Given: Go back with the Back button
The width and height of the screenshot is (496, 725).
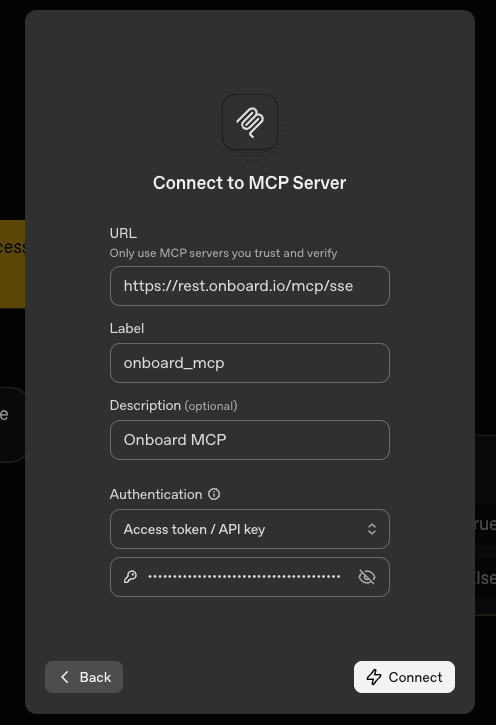Looking at the screenshot, I should 84,677.
